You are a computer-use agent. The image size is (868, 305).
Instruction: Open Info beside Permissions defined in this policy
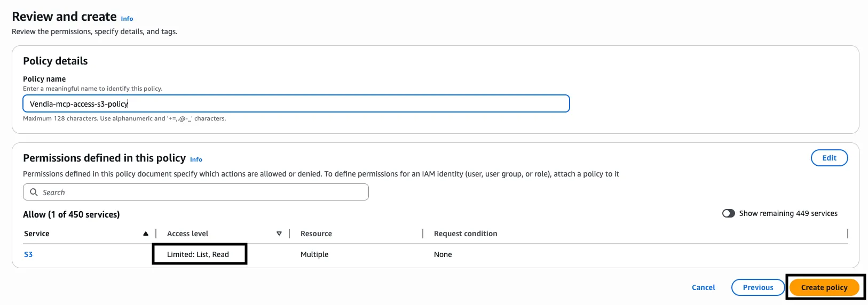tap(196, 159)
